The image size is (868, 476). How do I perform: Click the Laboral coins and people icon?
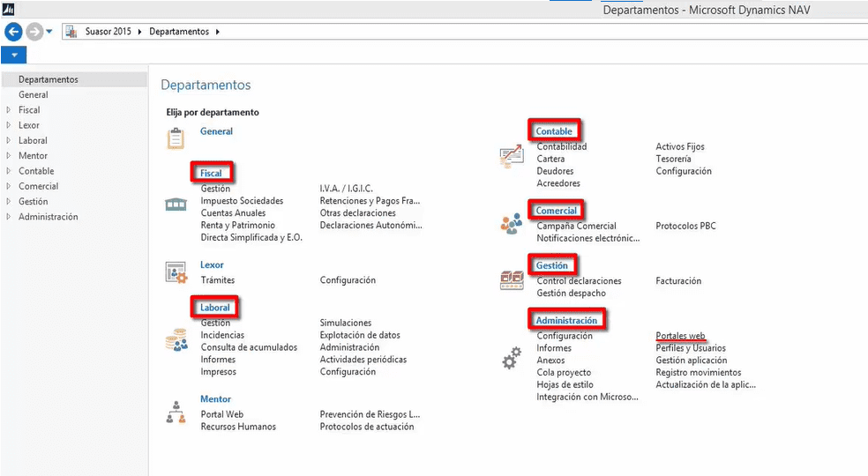176,340
